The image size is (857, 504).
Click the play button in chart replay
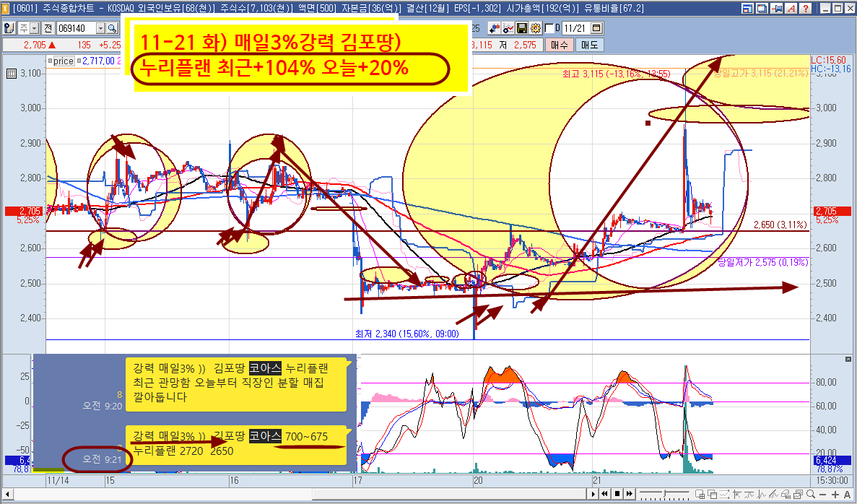[x=593, y=494]
